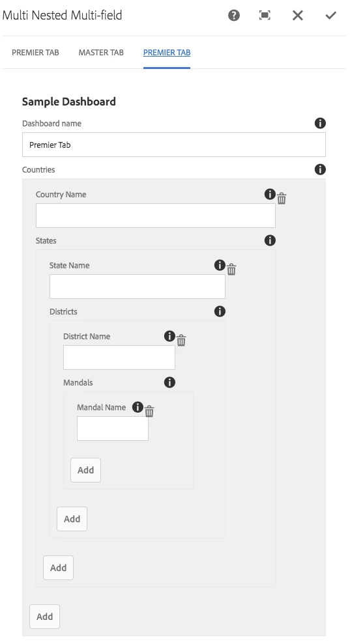
Task: Show info tooltip for Countries
Action: (320, 169)
